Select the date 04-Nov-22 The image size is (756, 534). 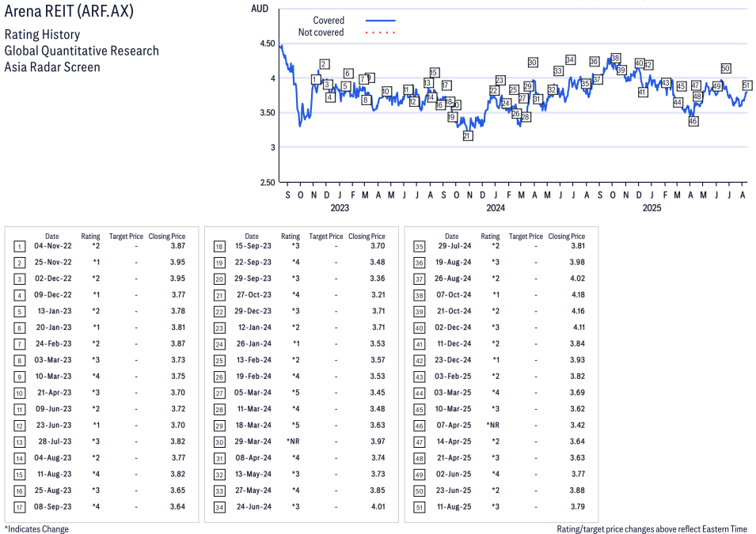pyautogui.click(x=52, y=246)
